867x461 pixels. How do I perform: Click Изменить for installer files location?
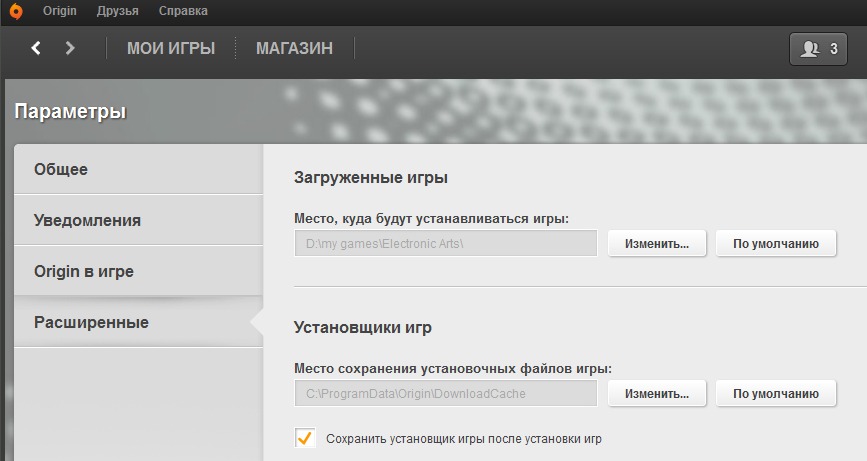pos(657,394)
